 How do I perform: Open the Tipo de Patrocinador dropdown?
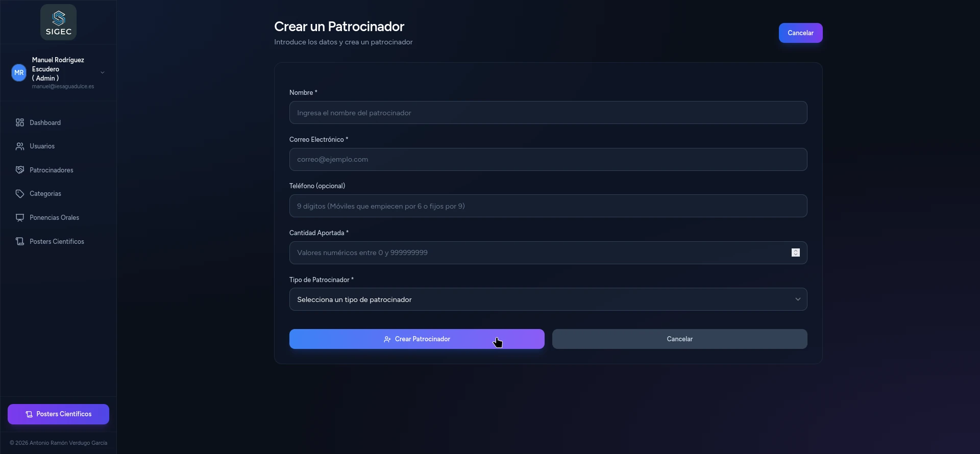(x=548, y=299)
